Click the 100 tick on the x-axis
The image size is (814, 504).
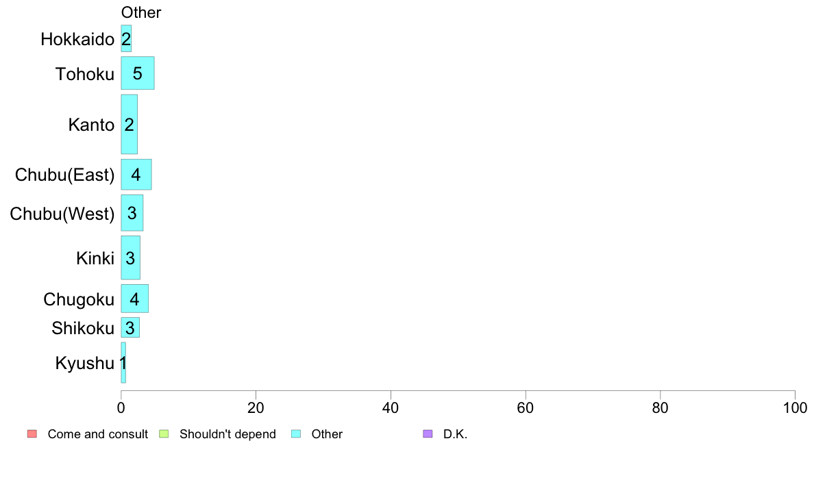click(795, 408)
